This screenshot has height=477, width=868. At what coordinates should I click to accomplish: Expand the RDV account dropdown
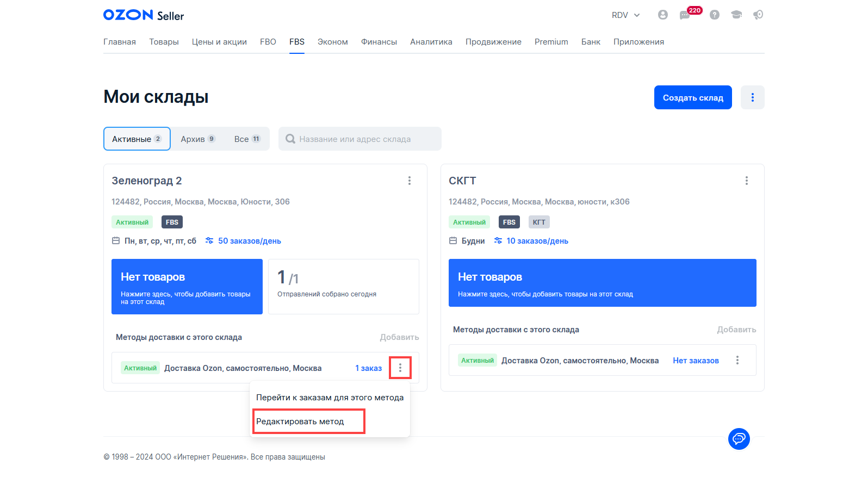pos(626,15)
